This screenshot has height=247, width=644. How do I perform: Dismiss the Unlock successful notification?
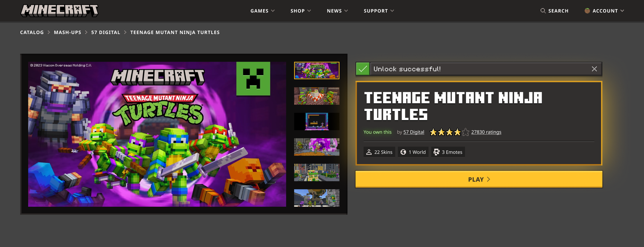(x=594, y=69)
